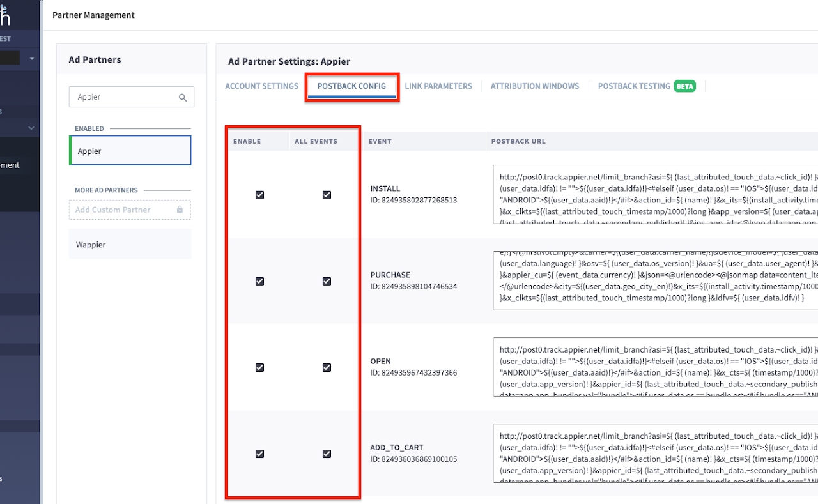Disable the Enable checkbox for OPEN event

(259, 367)
